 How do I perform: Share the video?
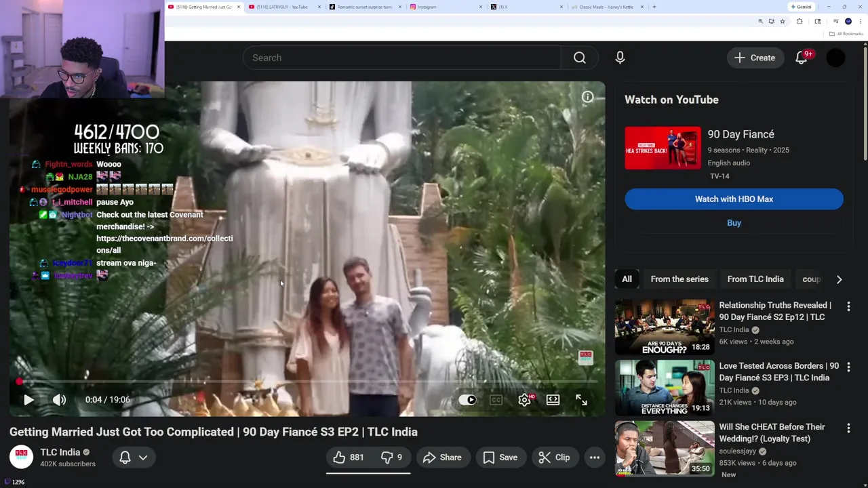click(442, 457)
